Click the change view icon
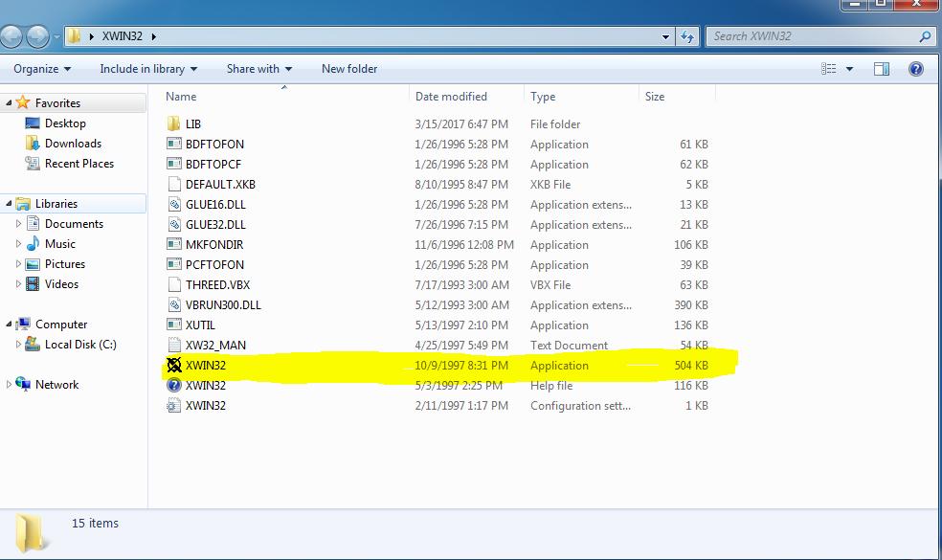The image size is (942, 560). coord(828,69)
